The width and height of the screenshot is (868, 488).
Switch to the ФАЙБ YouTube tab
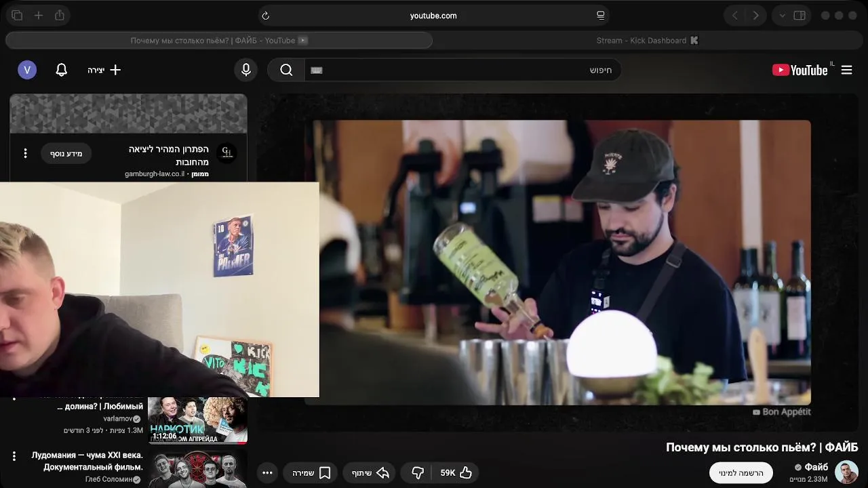click(x=219, y=41)
